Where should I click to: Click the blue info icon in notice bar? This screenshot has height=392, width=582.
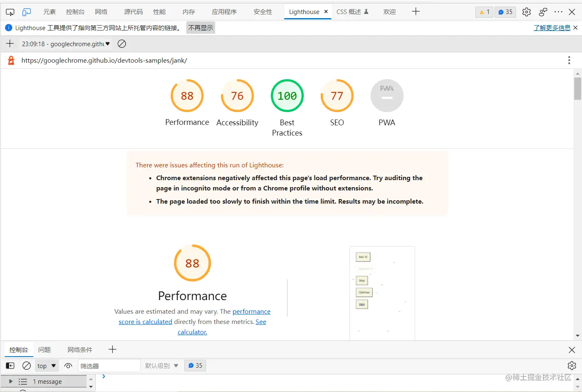pyautogui.click(x=9, y=28)
